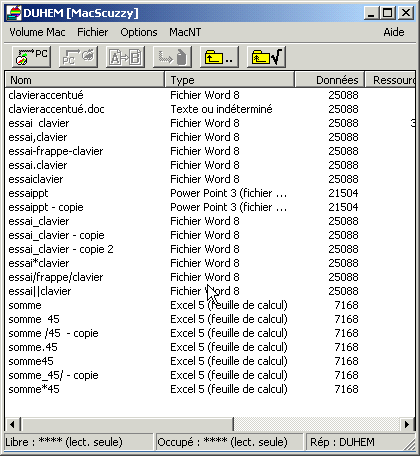Screen dimensions: 420x456
Task: Click the MacScuzzy app icon in title bar
Action: tap(14, 13)
